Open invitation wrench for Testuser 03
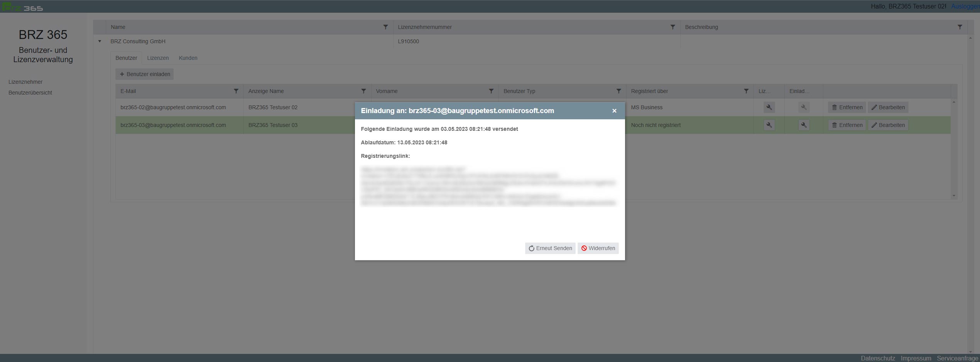Screen dimensions: 980x362 click(804, 125)
